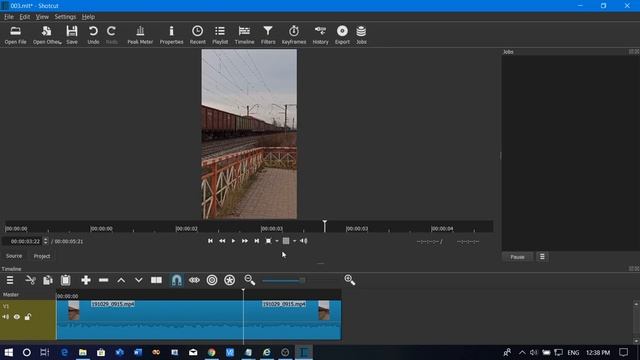This screenshot has height=360, width=640.
Task: Overwrite clip with the down chevron icon
Action: pyautogui.click(x=138, y=280)
